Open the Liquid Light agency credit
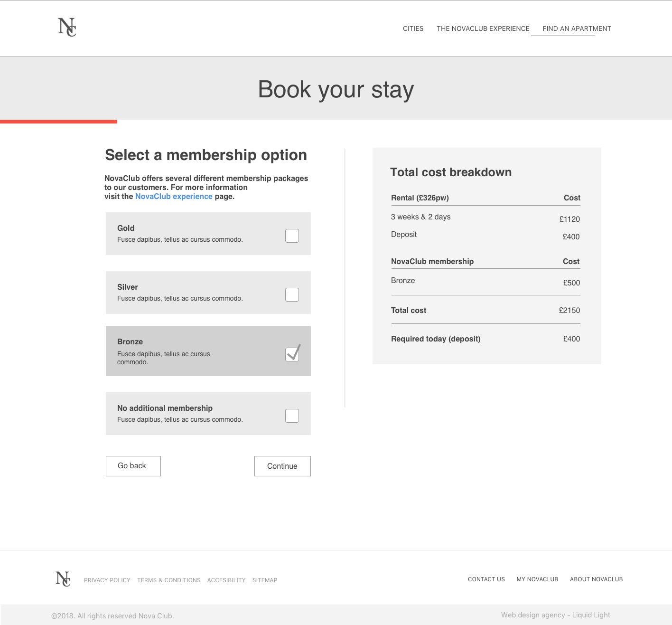This screenshot has height=625, width=672. coord(555,615)
